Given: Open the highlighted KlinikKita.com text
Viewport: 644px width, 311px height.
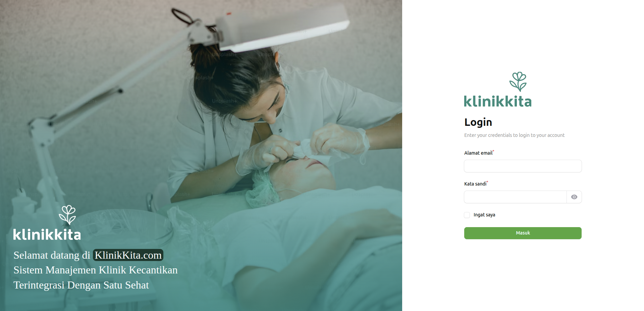Looking at the screenshot, I should [x=128, y=255].
